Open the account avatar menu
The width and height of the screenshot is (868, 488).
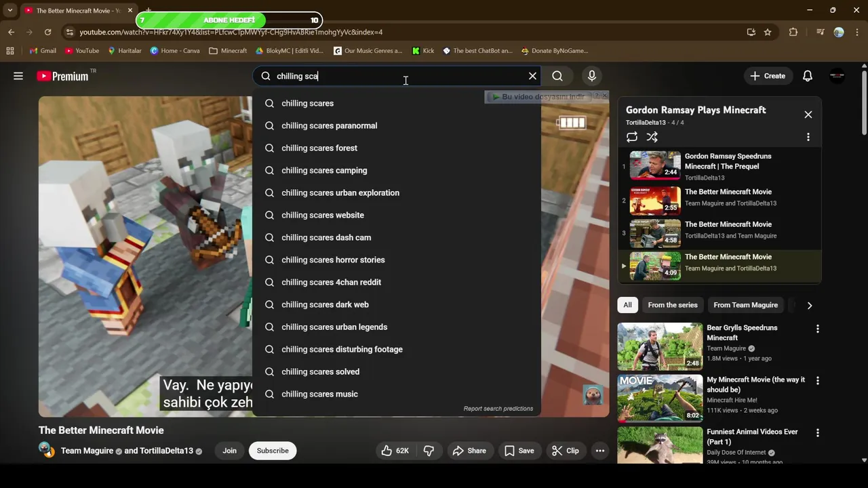[837, 76]
